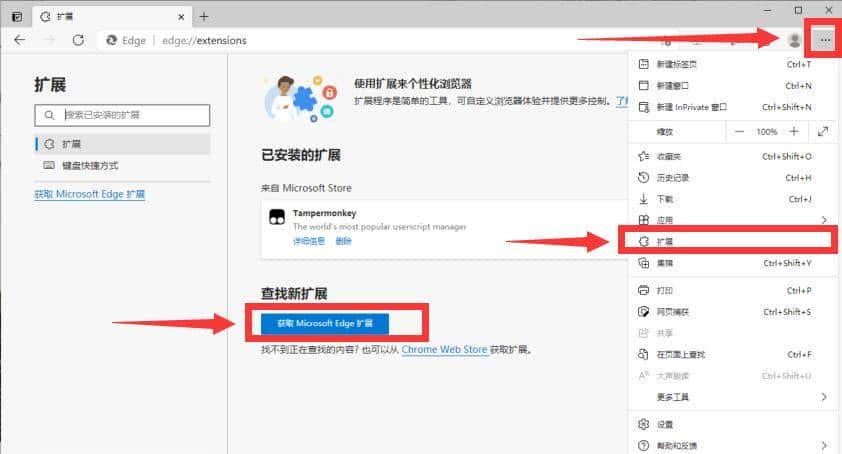
Task: Click the blue 获取 Microsoft Edge 扩展 button
Action: pyautogui.click(x=325, y=323)
